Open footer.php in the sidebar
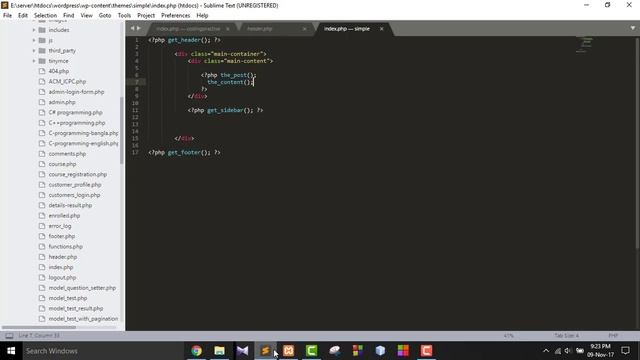This screenshot has height=360, width=640. click(x=62, y=236)
